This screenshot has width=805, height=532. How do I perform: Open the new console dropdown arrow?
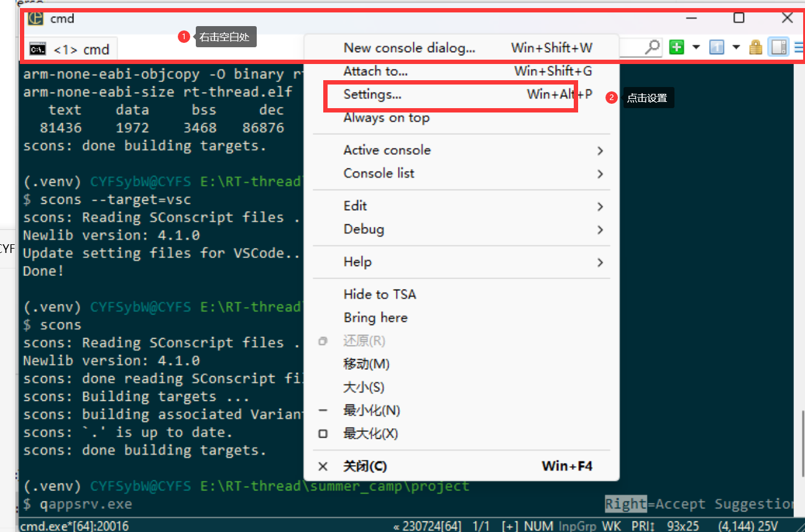(x=696, y=47)
